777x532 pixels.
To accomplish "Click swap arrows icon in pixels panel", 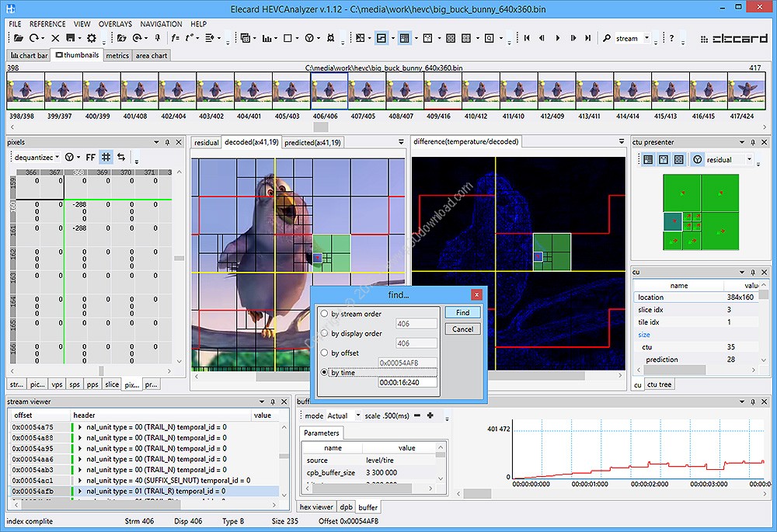I will pyautogui.click(x=121, y=158).
